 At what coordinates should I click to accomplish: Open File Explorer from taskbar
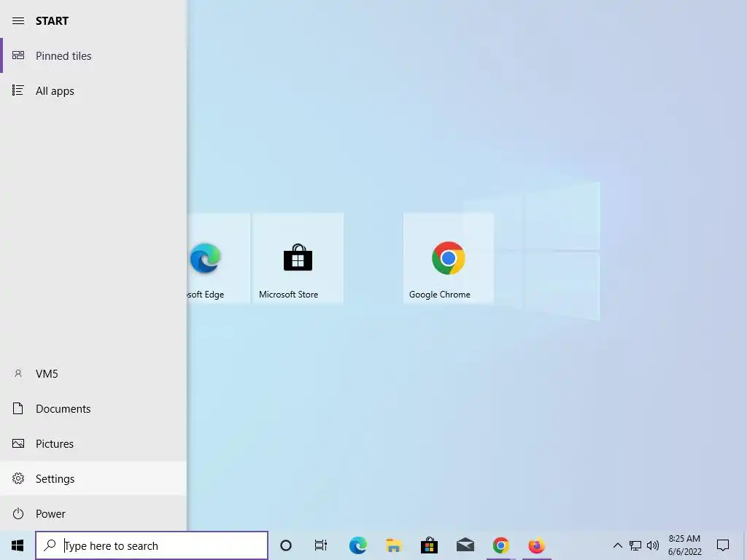pyautogui.click(x=393, y=545)
